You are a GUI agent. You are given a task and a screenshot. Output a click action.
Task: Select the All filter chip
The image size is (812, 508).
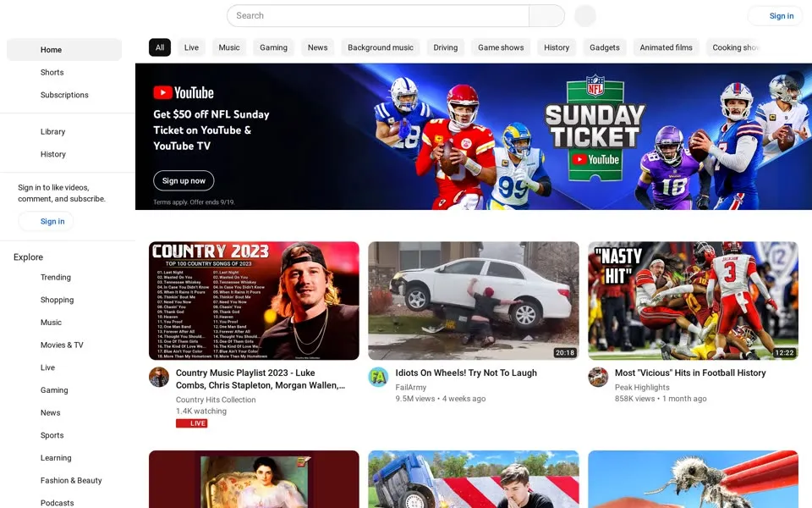click(x=160, y=47)
